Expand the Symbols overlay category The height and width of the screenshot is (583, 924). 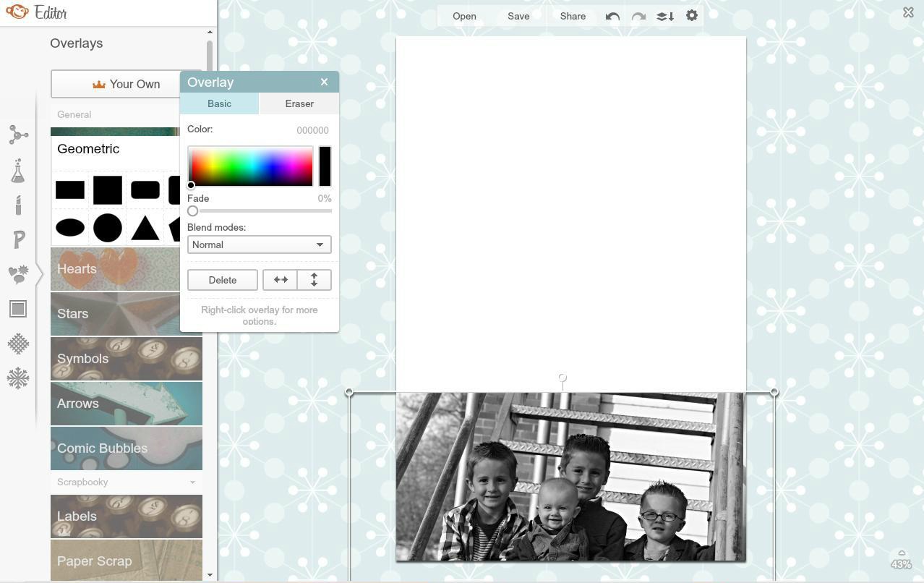click(x=127, y=359)
